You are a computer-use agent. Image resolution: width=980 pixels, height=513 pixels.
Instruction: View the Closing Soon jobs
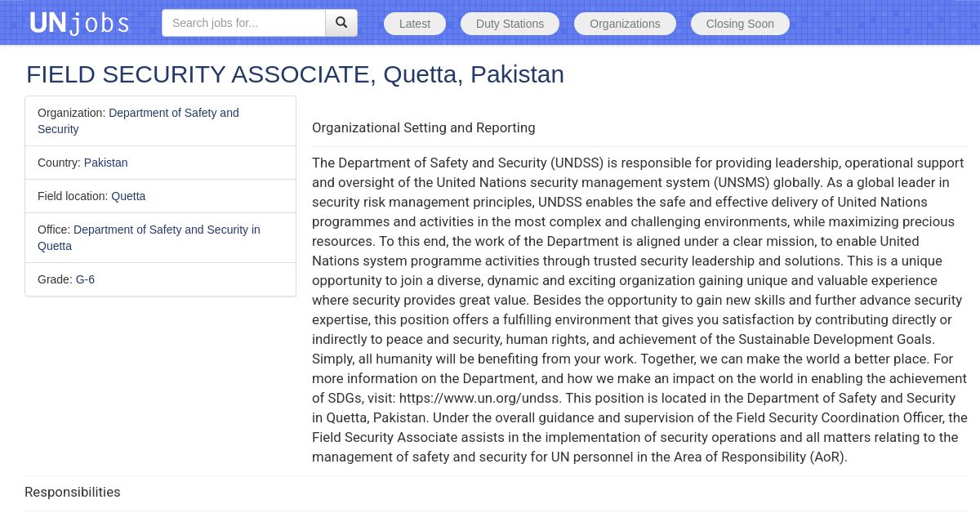click(740, 24)
